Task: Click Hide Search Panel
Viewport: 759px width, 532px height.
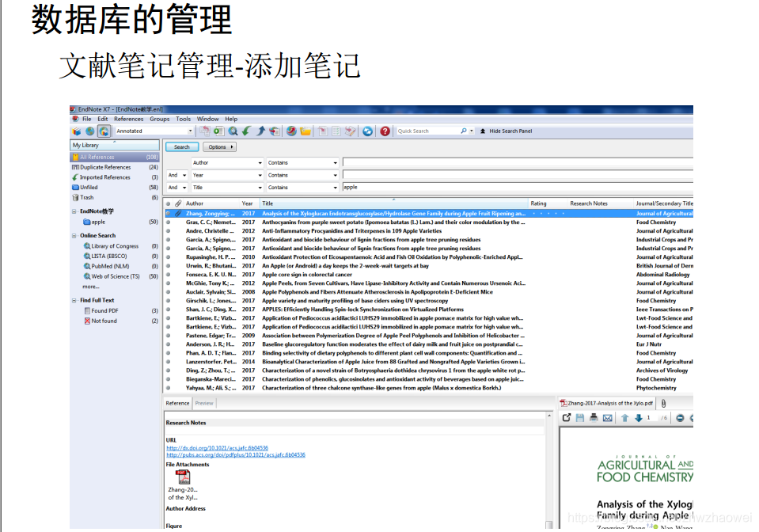Action: tap(507, 131)
